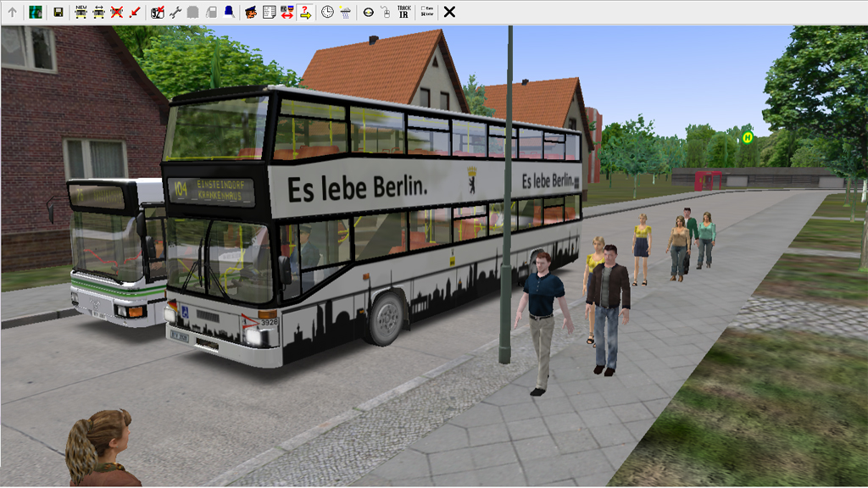Open the number plate and line settings icon

click(x=157, y=12)
